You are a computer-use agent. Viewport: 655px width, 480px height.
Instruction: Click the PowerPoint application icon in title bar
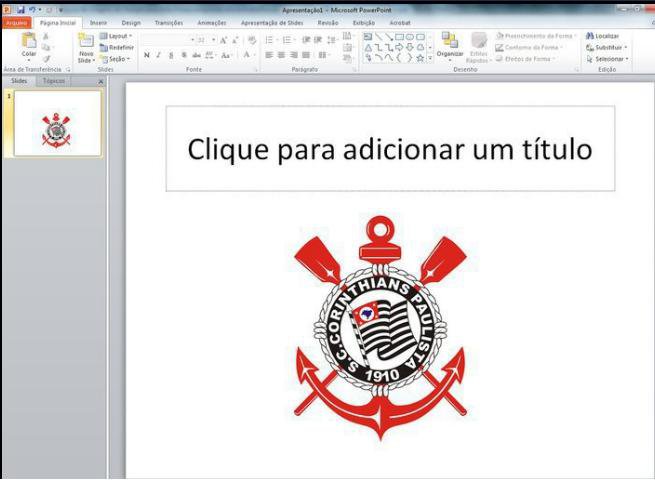point(7,9)
